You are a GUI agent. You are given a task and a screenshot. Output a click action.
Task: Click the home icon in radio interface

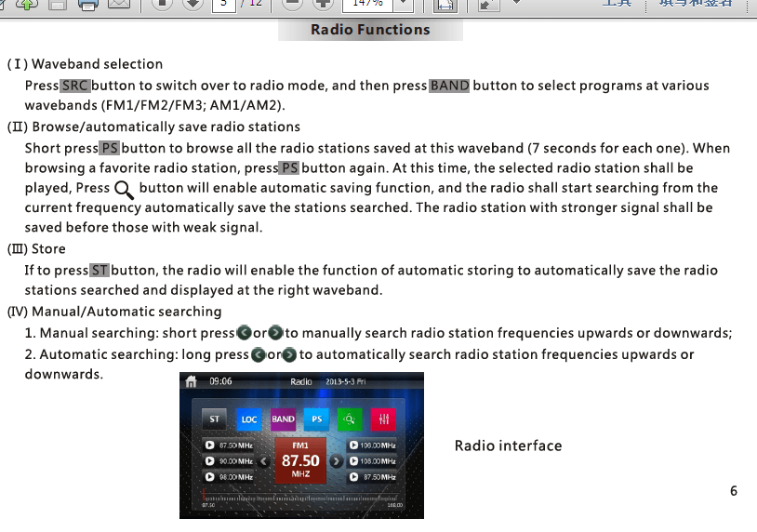tap(192, 381)
